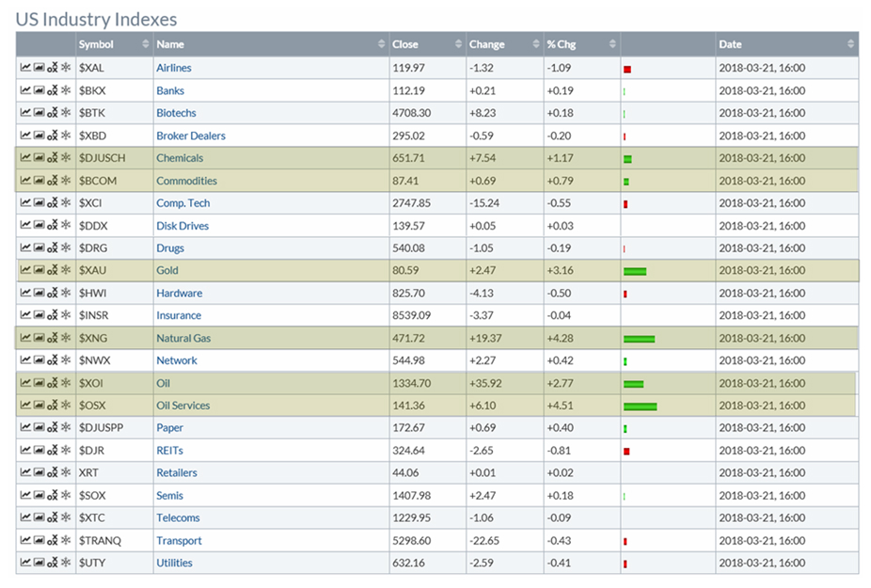Open the seasonality snowflake icon for $XAU Gold
This screenshot has width=871, height=588.
pos(66,271)
